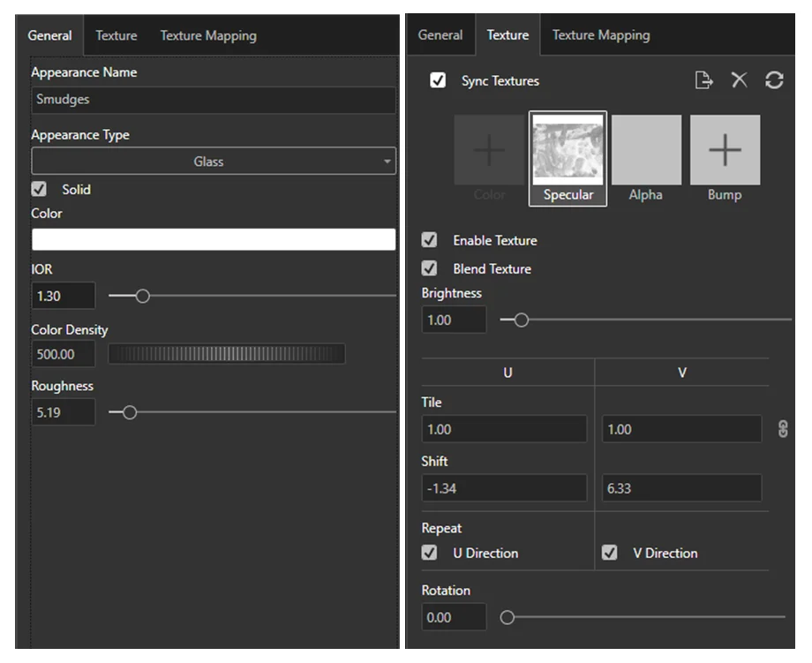Image resolution: width=812 pixels, height=663 pixels.
Task: Disable the Enable Texture checkbox
Action: (x=430, y=240)
